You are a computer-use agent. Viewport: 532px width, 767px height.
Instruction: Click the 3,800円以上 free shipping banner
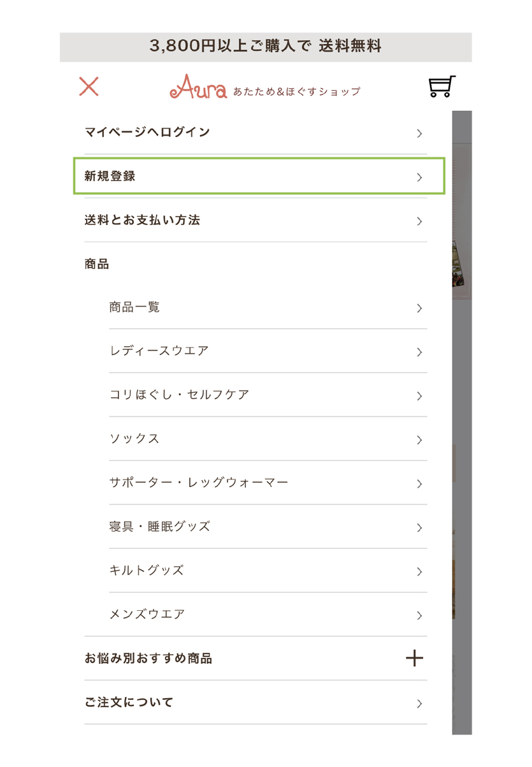pyautogui.click(x=266, y=47)
